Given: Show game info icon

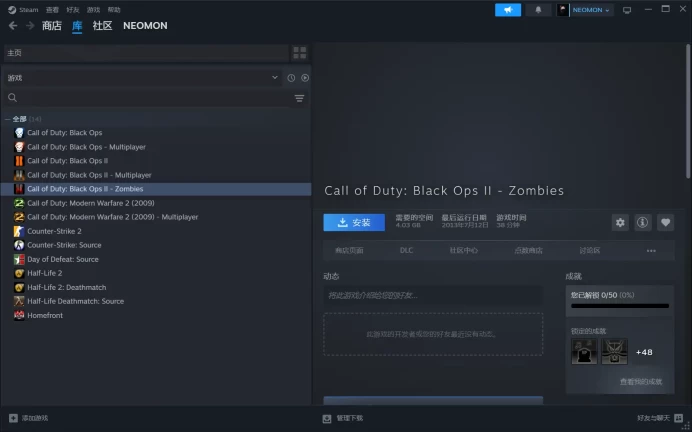Looking at the screenshot, I should (643, 222).
